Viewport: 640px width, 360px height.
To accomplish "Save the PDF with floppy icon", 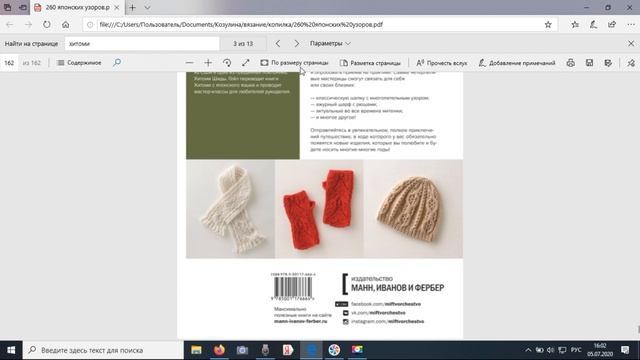I will click(589, 63).
